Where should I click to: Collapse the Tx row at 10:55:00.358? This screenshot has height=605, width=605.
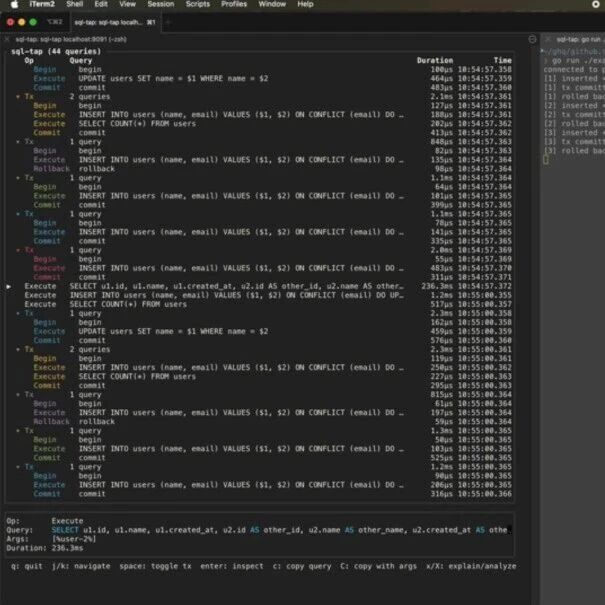[x=18, y=313]
